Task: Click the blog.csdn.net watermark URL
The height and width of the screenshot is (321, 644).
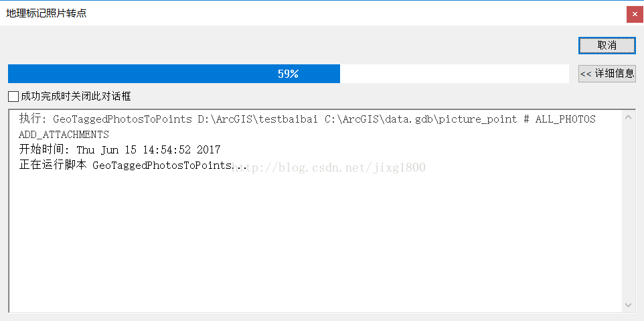Action: [x=329, y=168]
